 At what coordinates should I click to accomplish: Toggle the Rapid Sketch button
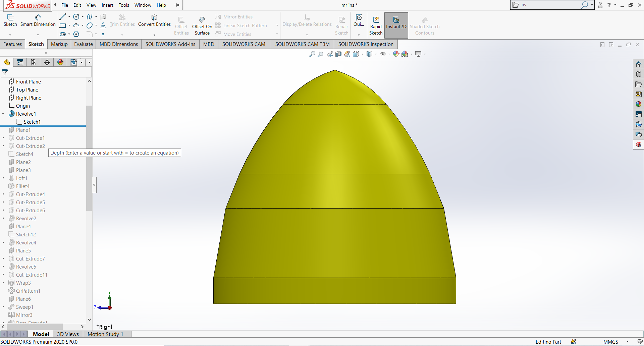[376, 25]
